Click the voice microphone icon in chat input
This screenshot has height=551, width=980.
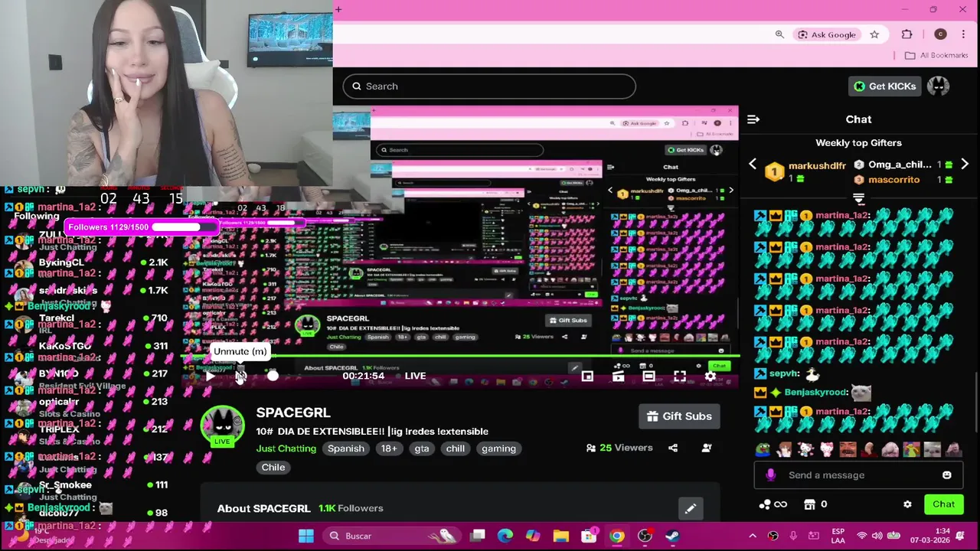pos(771,475)
